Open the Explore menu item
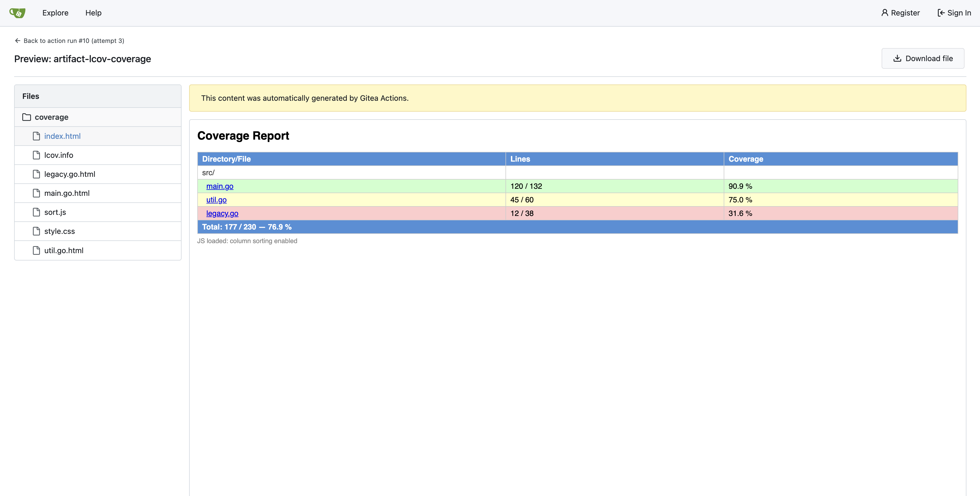 point(55,13)
